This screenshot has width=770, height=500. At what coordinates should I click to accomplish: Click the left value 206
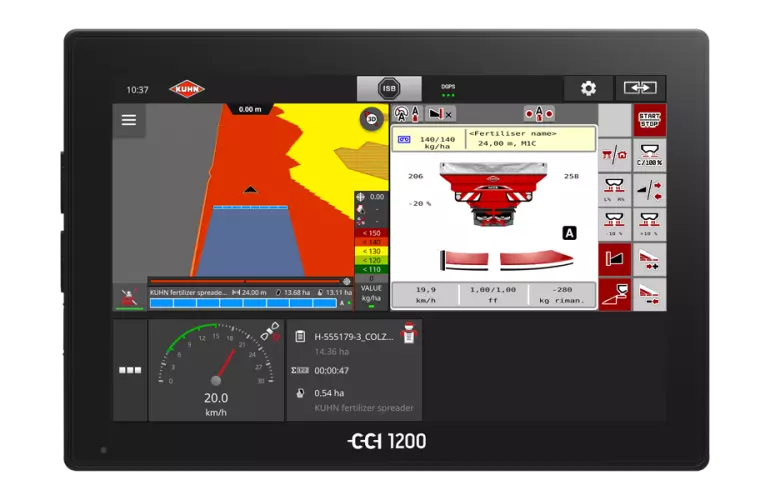[415, 176]
